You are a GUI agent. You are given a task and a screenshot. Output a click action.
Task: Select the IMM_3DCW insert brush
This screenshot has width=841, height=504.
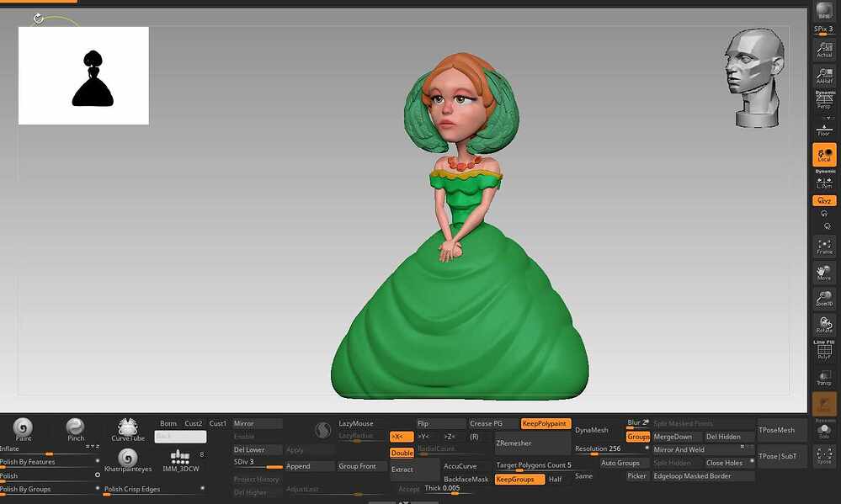[x=181, y=458]
